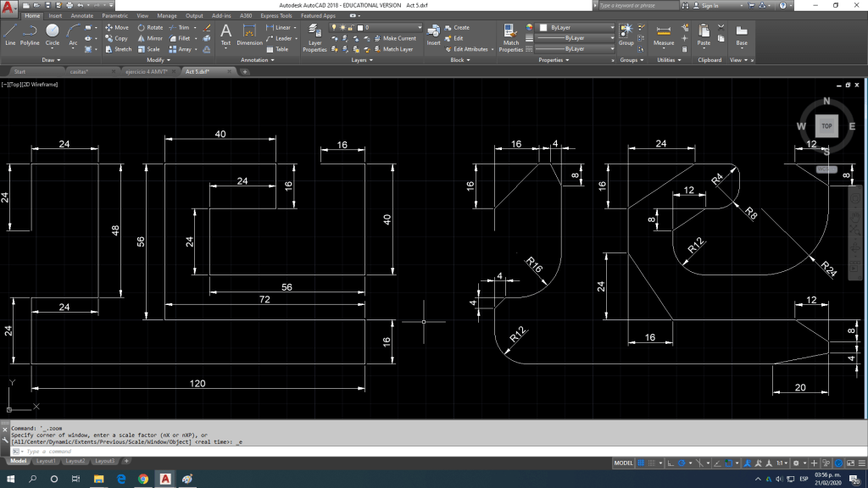Click the Mirror modify tool

point(150,38)
